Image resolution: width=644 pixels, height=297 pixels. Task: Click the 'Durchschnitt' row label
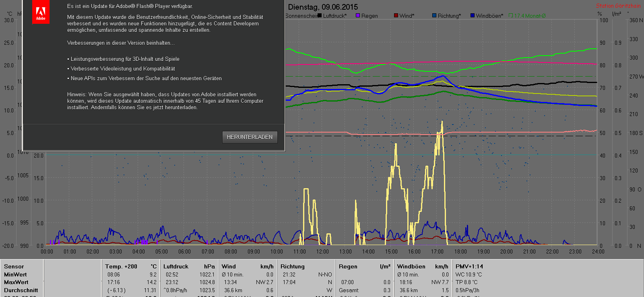point(21,290)
